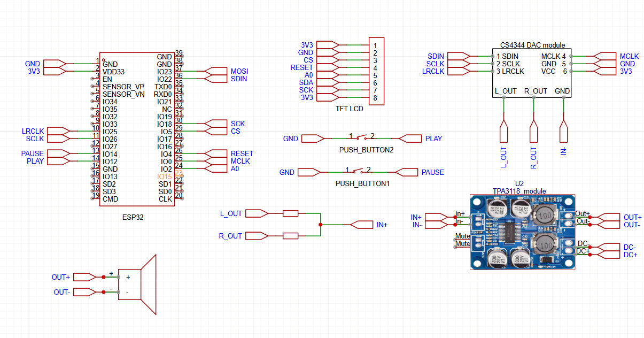Click the junction dot joining both resistors
Viewport: 644px width, 338px height.
point(320,225)
